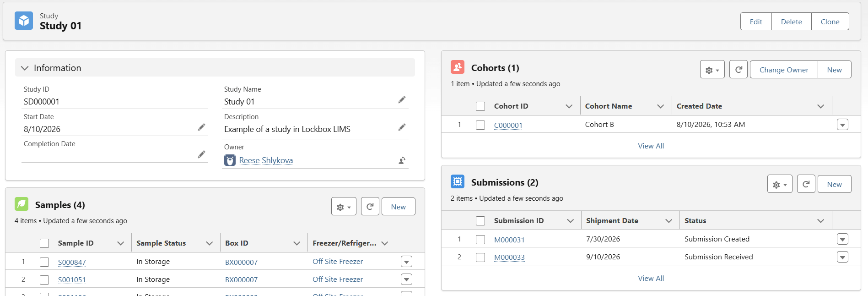The image size is (868, 296).
Task: Click the Study record cube icon
Action: click(x=24, y=21)
